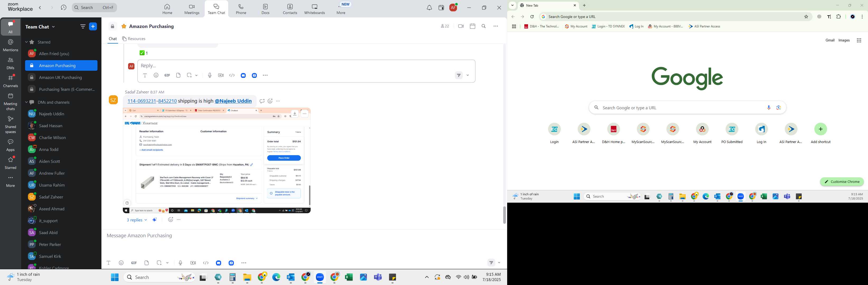Open Windows Start menu on the taskbar

[115, 277]
